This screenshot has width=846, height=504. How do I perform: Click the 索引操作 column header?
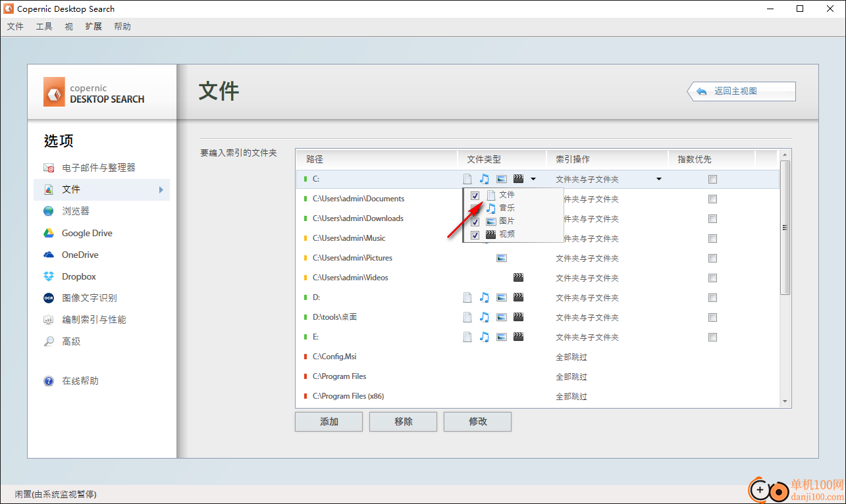coord(607,159)
